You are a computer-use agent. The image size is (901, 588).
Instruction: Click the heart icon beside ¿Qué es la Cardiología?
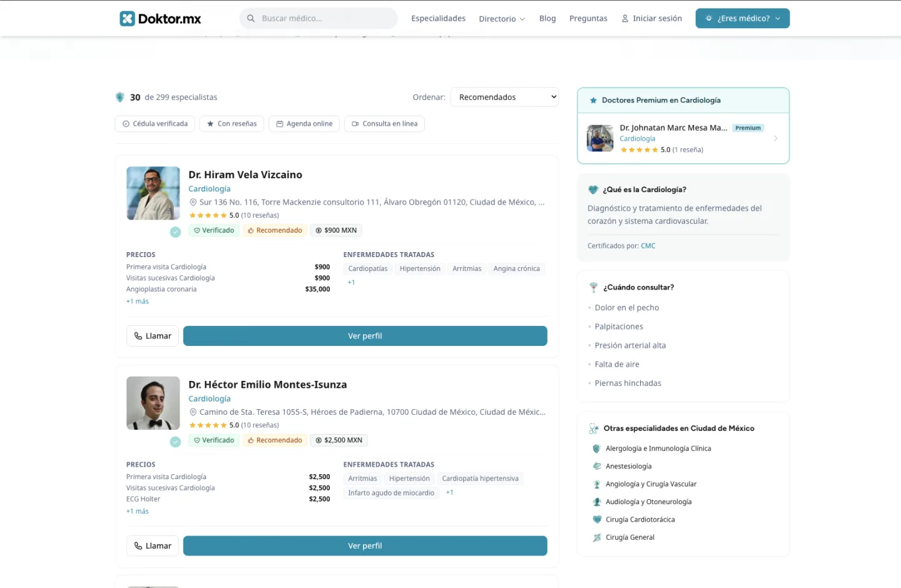coord(593,190)
